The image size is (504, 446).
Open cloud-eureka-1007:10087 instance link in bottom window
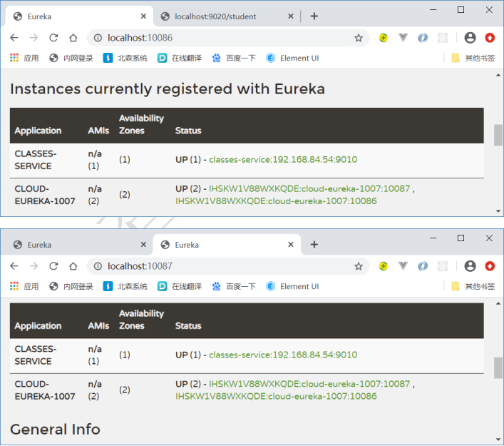pyautogui.click(x=309, y=384)
